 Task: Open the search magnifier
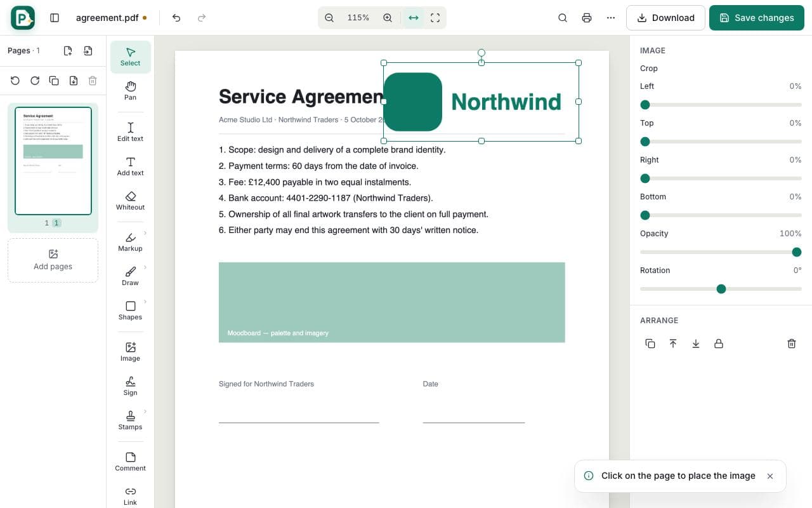point(563,18)
